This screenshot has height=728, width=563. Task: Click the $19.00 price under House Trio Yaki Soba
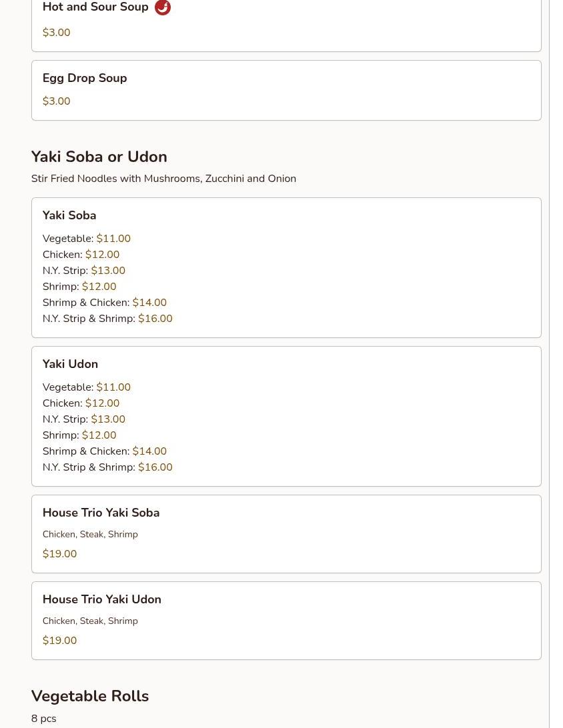click(59, 554)
